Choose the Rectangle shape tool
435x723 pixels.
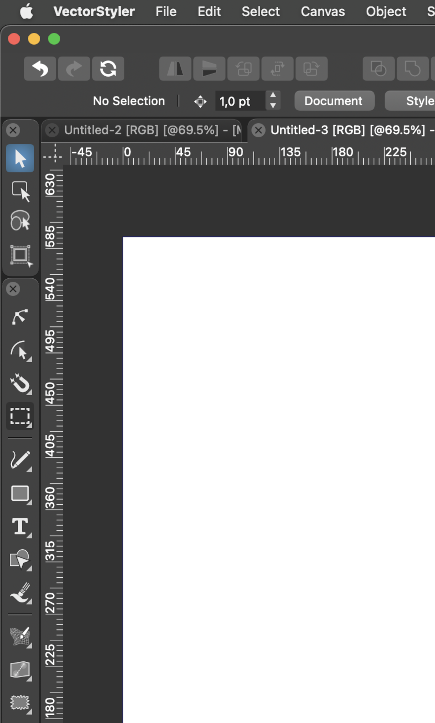(20, 494)
